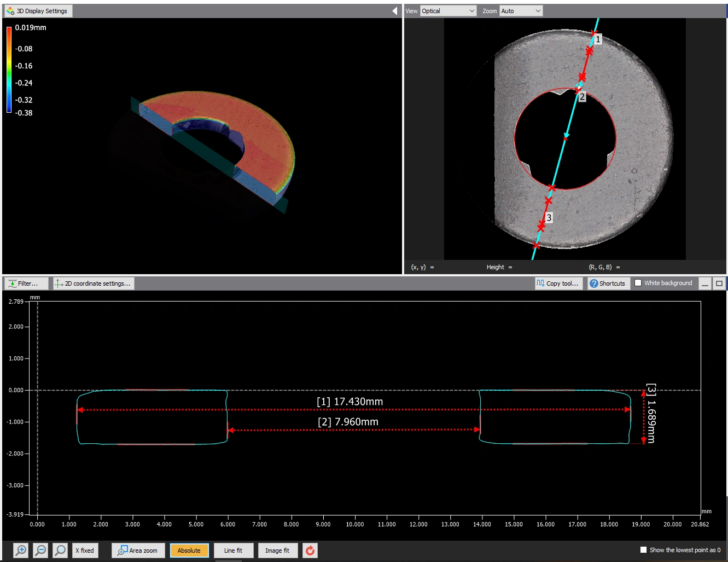This screenshot has height=562, width=728.
Task: Click the 0.019mm scale maximum value
Action: (31, 27)
